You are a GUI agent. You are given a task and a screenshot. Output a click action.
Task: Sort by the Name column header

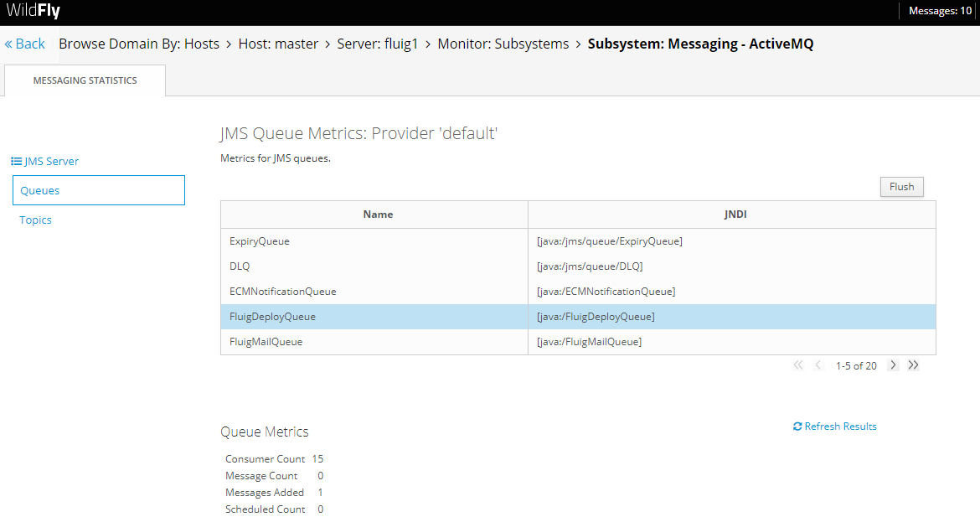click(x=378, y=215)
